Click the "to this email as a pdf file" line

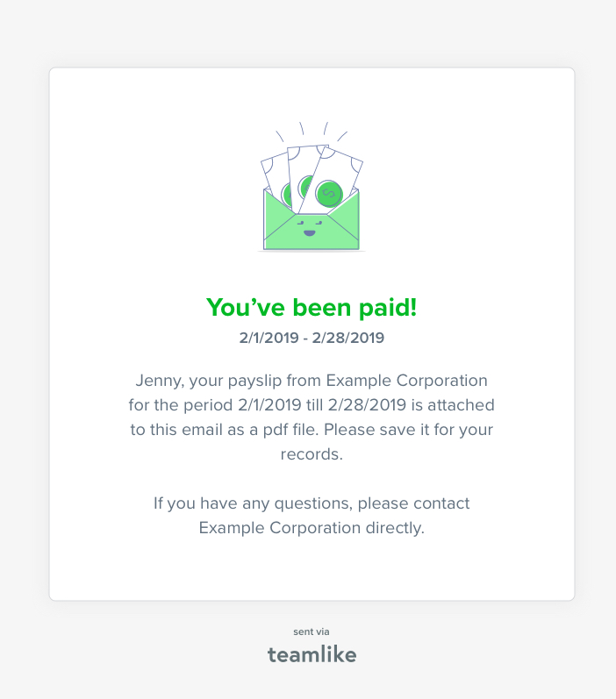pyautogui.click(x=312, y=430)
